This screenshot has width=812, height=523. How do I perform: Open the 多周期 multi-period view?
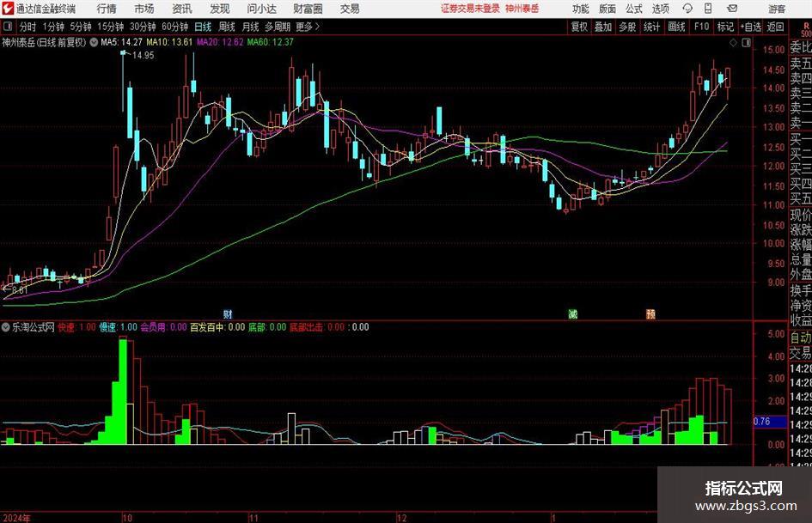coord(278,27)
